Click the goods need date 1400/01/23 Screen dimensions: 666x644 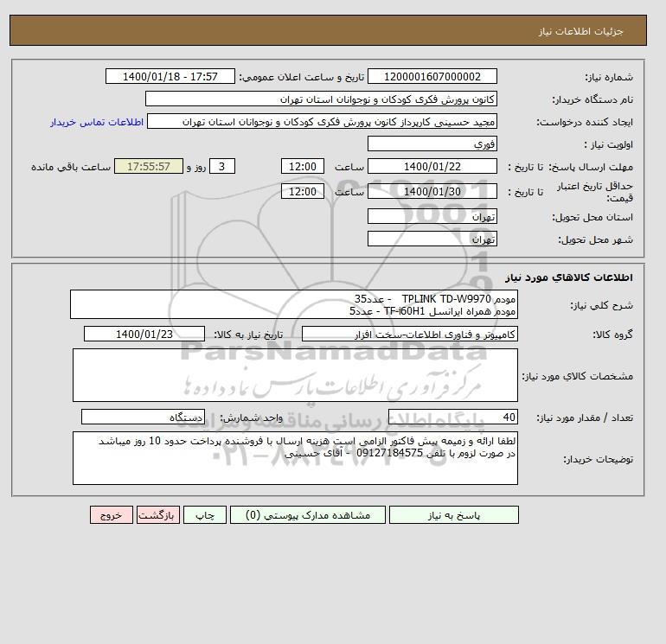[144, 334]
